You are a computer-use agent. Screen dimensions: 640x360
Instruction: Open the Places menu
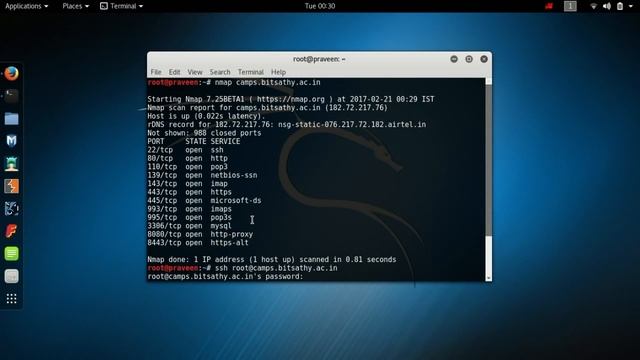click(x=76, y=6)
